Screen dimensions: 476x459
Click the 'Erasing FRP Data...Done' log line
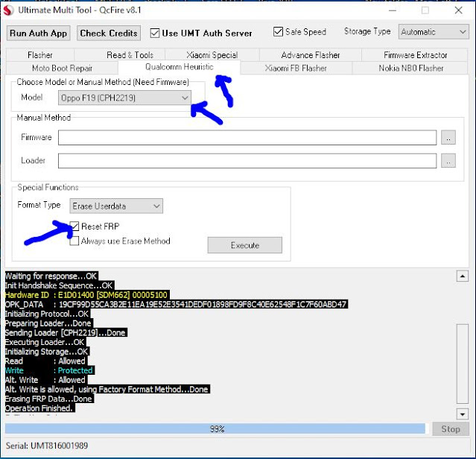[x=49, y=399]
